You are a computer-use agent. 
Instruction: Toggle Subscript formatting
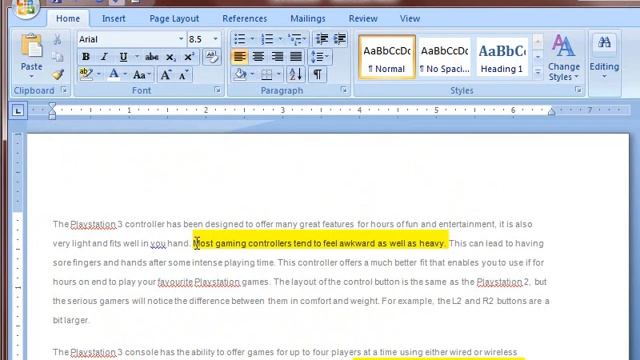click(171, 57)
